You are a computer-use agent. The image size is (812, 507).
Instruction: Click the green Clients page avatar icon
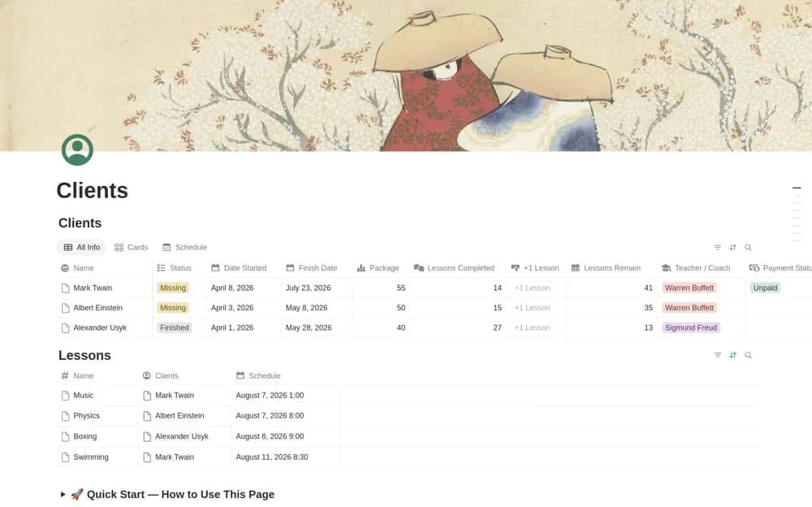tap(77, 149)
